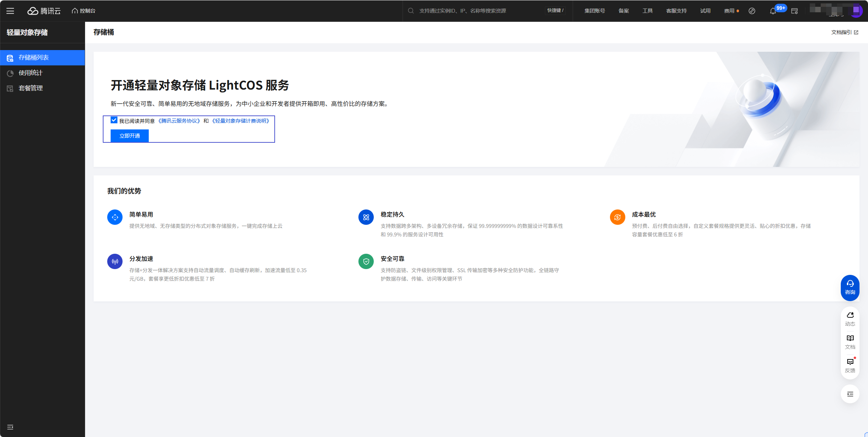The image size is (868, 437).
Task: Click the 轻量对象存储 sidebar title
Action: 27,32
